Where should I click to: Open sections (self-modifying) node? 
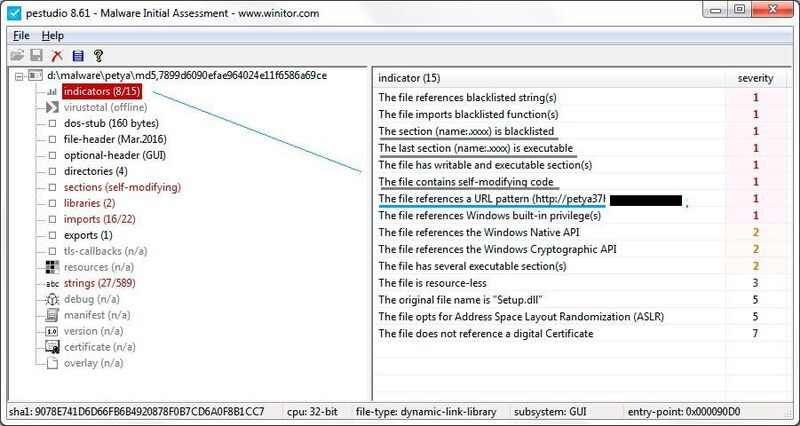tap(122, 187)
